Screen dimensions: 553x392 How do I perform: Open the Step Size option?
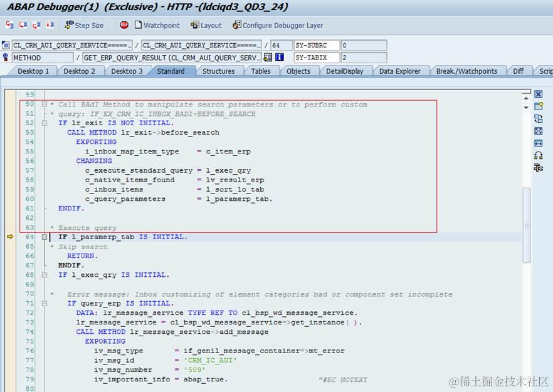point(84,25)
